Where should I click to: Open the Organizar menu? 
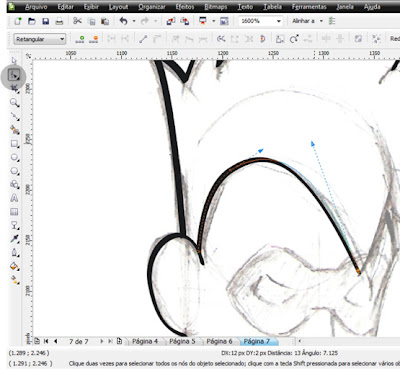(x=152, y=7)
